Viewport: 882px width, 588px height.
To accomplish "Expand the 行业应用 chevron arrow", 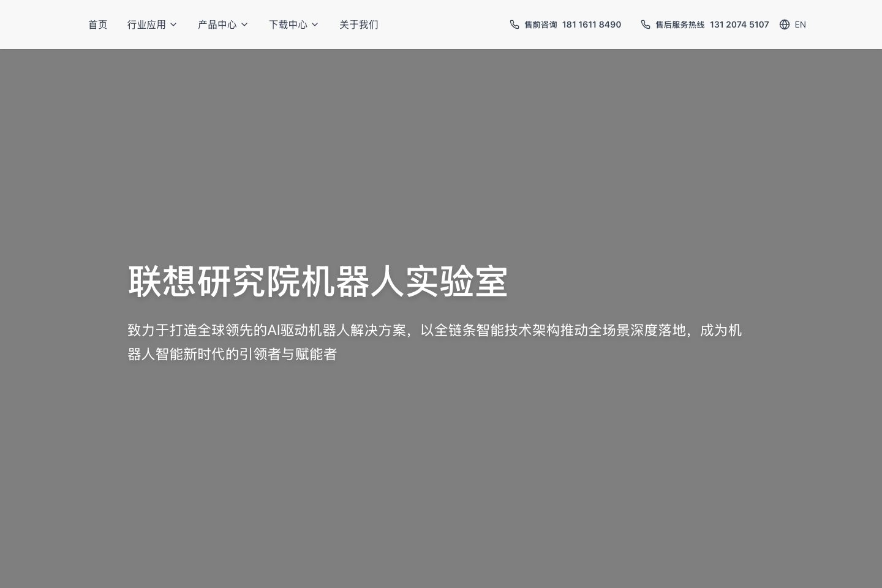I will point(173,24).
